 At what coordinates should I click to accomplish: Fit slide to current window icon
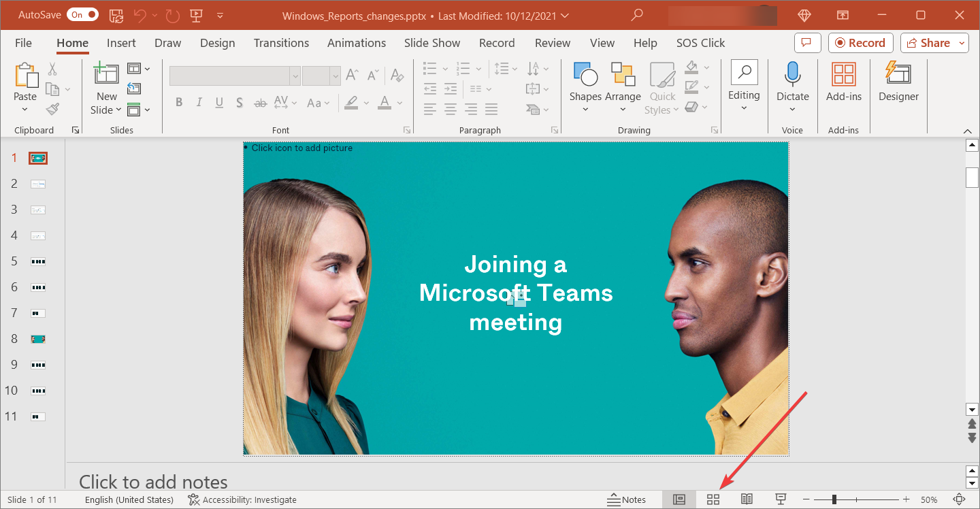(x=960, y=499)
